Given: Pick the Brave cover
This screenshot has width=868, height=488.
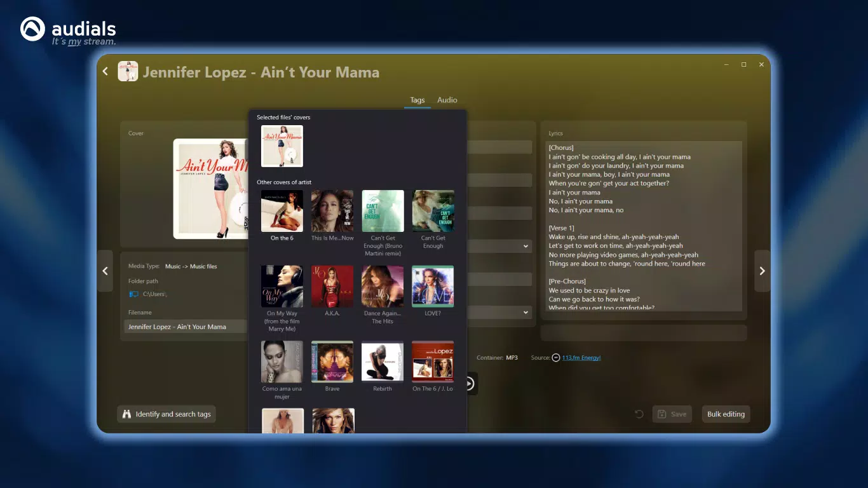Looking at the screenshot, I should click(332, 362).
